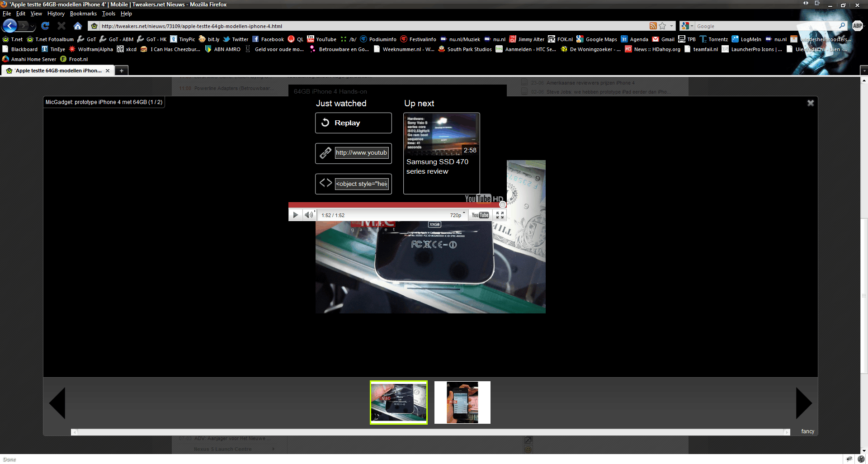Viewport: 868px width, 464px height.
Task: Open the FOK.nl bookmark
Action: [x=561, y=39]
